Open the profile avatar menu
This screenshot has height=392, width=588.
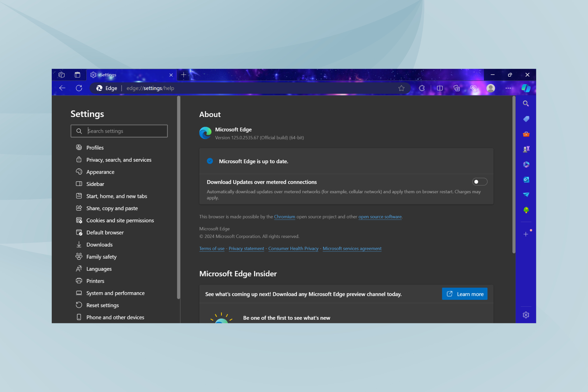click(x=491, y=88)
